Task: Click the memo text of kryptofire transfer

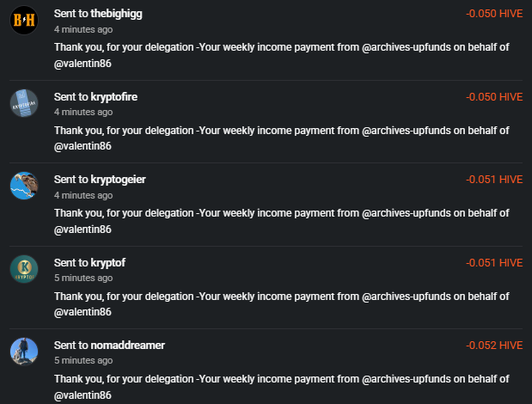Action: pyautogui.click(x=282, y=138)
